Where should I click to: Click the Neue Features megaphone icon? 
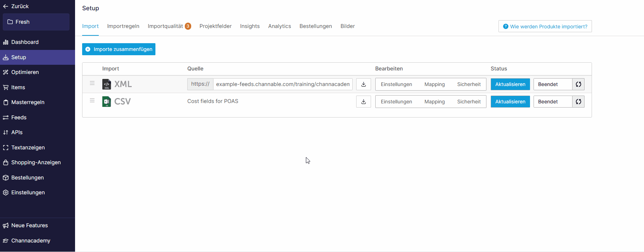point(6,225)
